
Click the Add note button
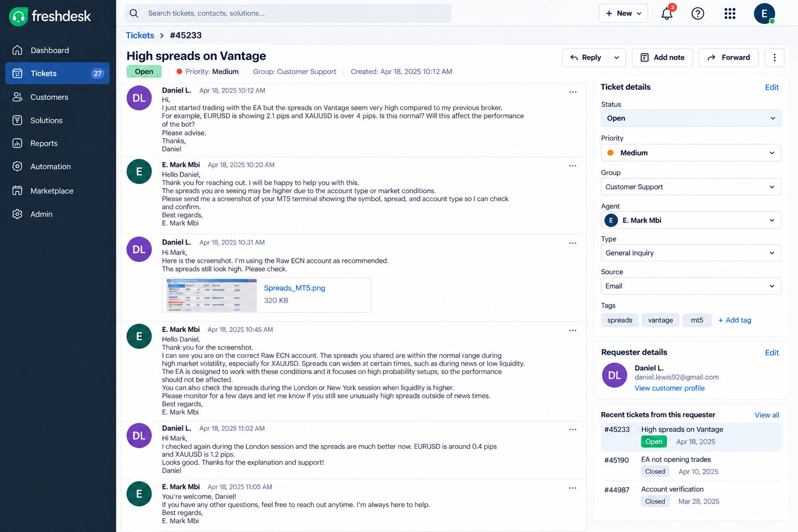click(662, 58)
